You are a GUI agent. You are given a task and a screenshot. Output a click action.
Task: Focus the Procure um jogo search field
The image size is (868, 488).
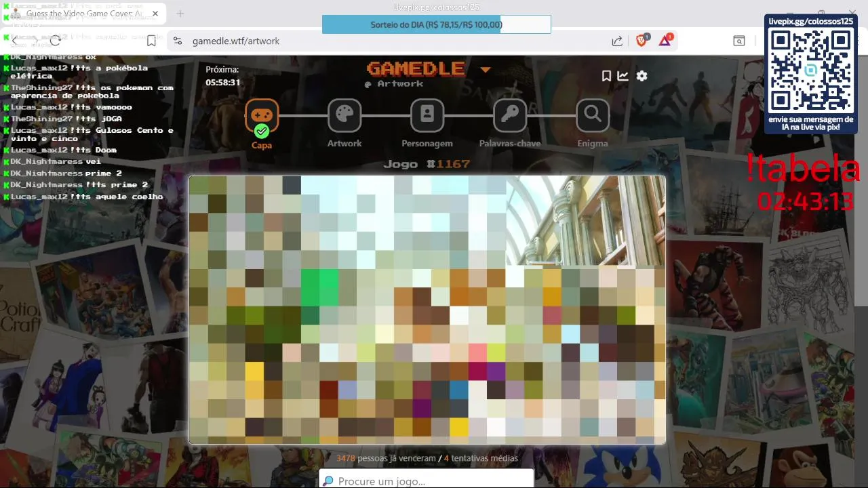pos(427,481)
